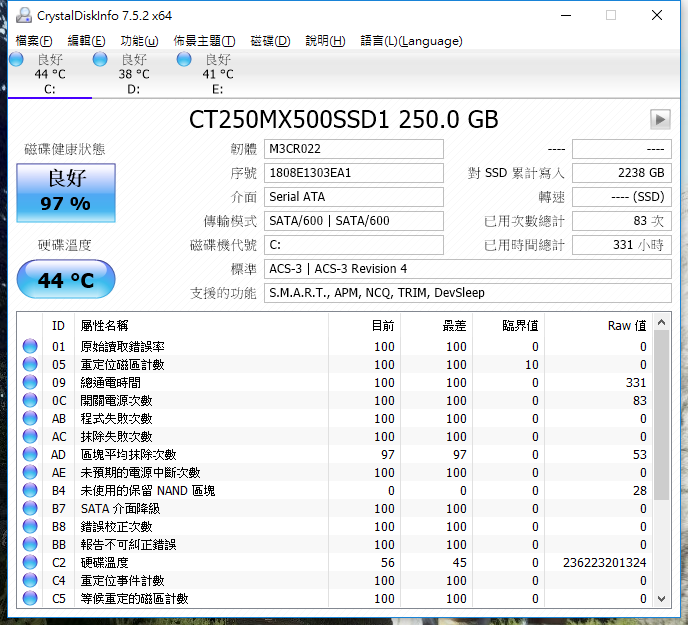Image resolution: width=688 pixels, height=625 pixels.
Task: Open the 檔案(F) menu
Action: [34, 41]
